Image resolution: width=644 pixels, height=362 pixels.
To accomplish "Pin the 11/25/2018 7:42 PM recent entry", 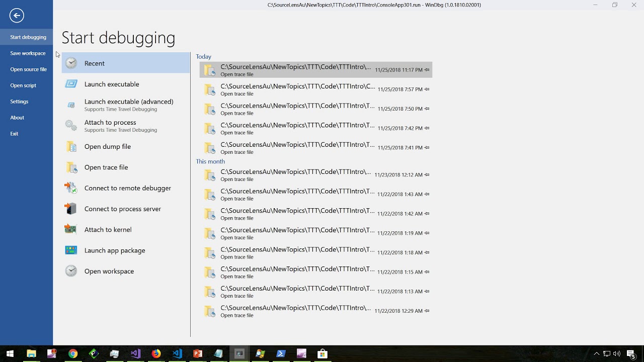I will pos(427,128).
